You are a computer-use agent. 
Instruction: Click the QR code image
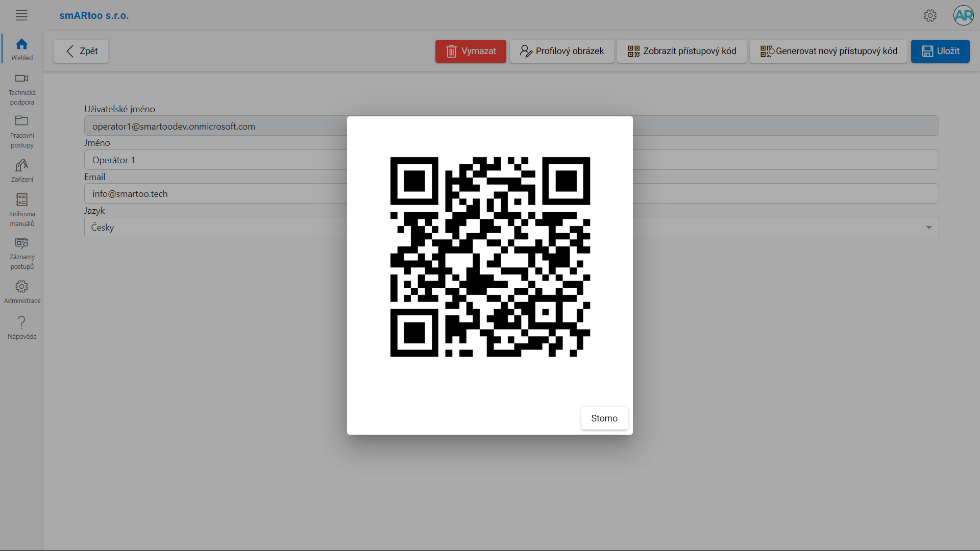(490, 257)
